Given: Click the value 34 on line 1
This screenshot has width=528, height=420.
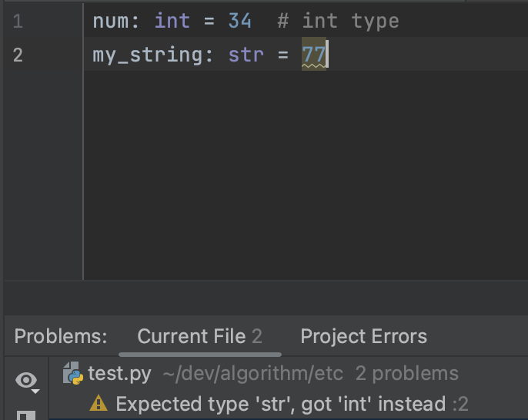Looking at the screenshot, I should click(240, 21).
